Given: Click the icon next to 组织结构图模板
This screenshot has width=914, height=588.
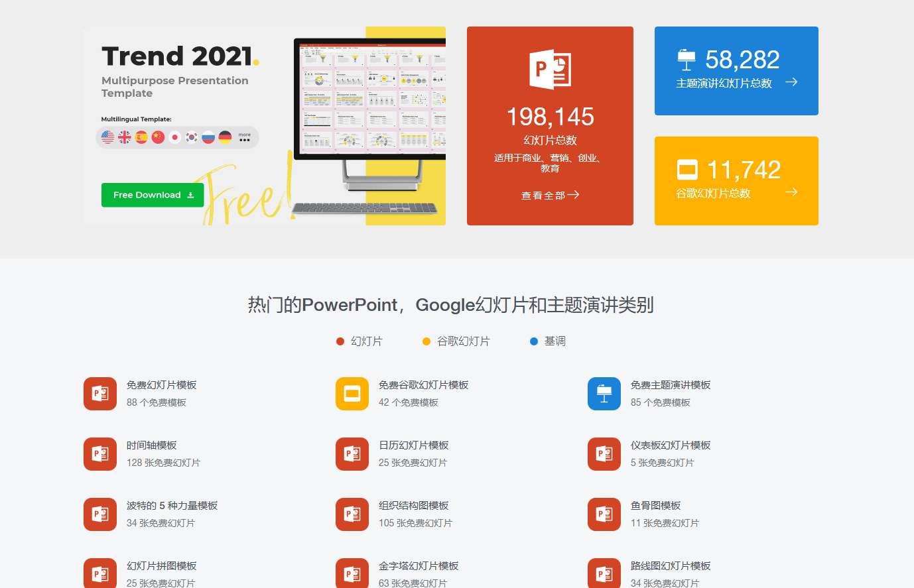Looking at the screenshot, I should tap(352, 514).
